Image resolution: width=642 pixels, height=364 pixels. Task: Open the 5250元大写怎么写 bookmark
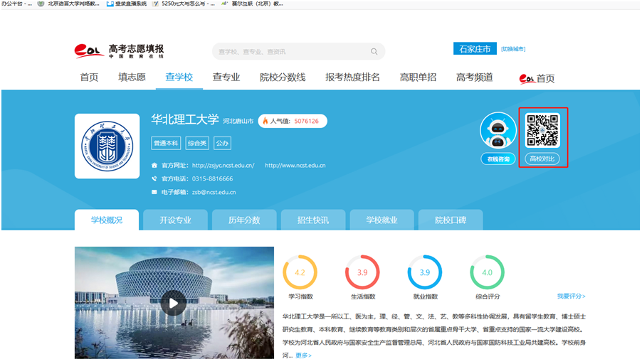coord(184,4)
